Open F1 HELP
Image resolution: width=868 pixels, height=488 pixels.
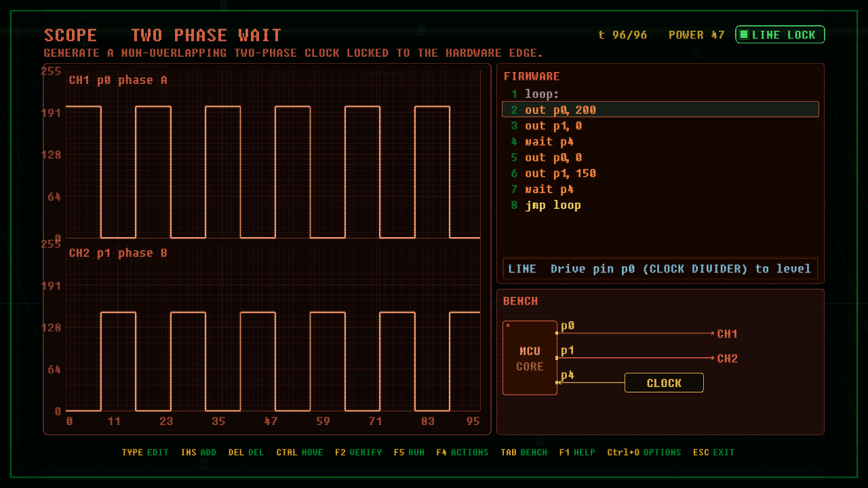coord(576,452)
